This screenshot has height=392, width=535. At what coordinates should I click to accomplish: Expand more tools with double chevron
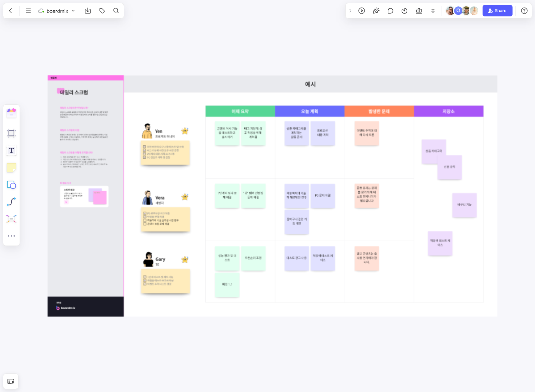click(x=433, y=11)
